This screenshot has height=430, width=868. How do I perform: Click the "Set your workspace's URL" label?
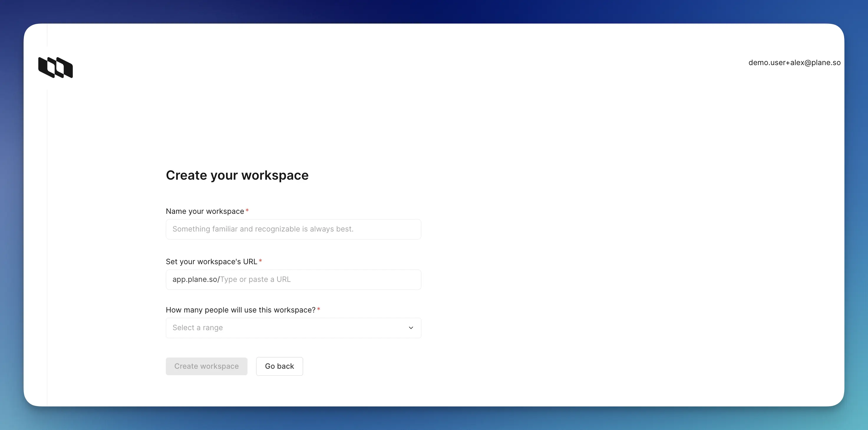[211, 262]
